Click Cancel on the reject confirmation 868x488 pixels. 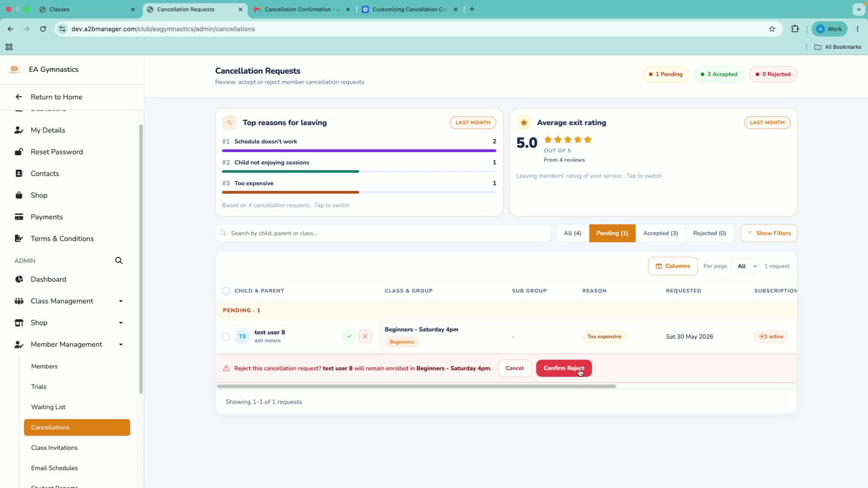click(x=514, y=368)
